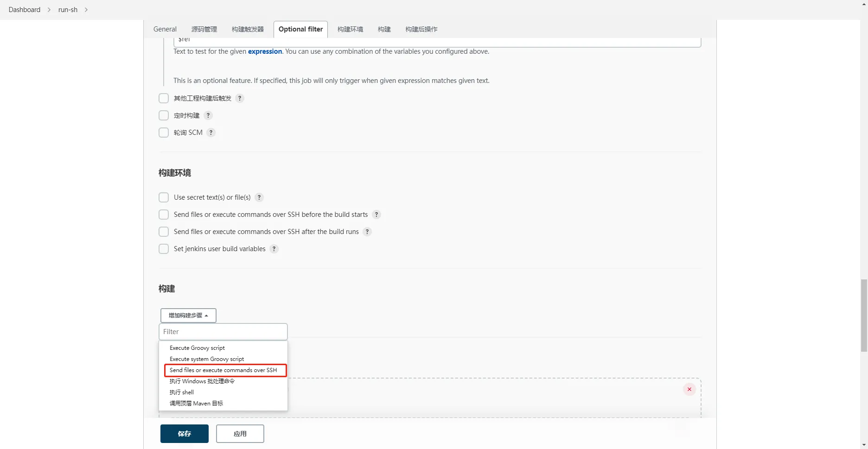
Task: Switch to the 构建后操作 tab
Action: click(421, 29)
